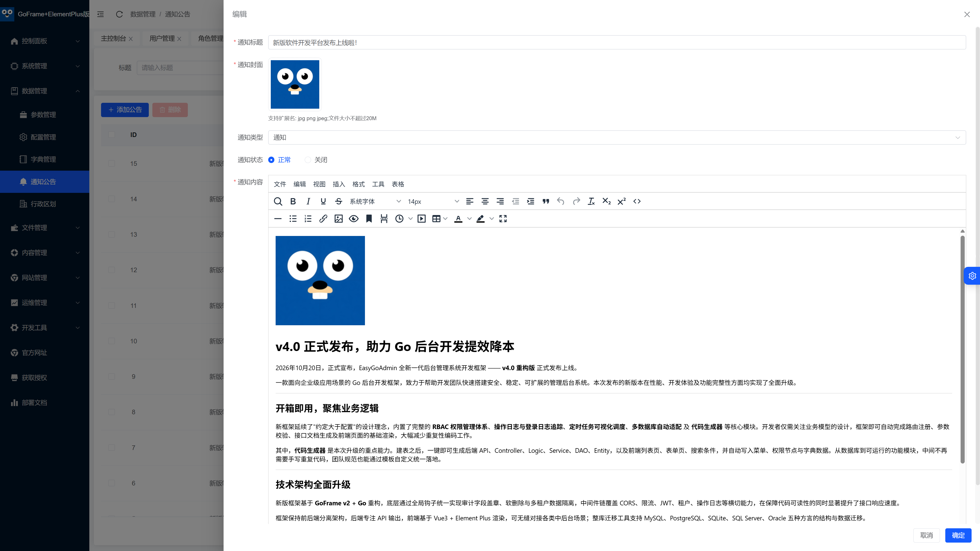The width and height of the screenshot is (980, 551).
Task: Insert a blockquote in the editor
Action: [546, 202]
